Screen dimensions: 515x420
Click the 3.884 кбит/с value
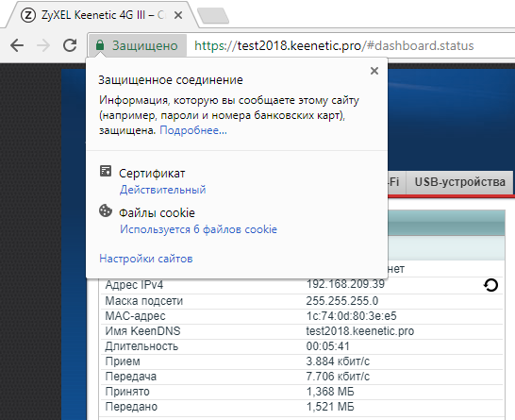tap(338, 361)
